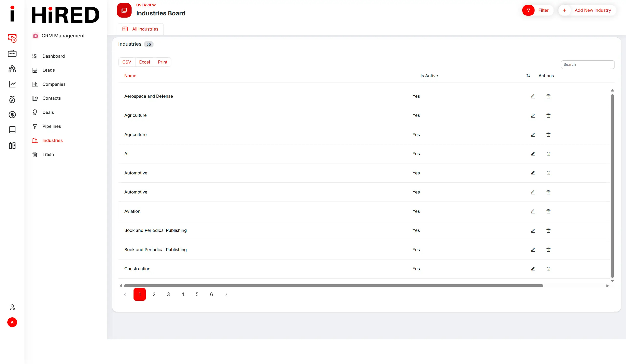Click the Aerospace and Defense name cell
The height and width of the screenshot is (364, 626).
(x=148, y=96)
